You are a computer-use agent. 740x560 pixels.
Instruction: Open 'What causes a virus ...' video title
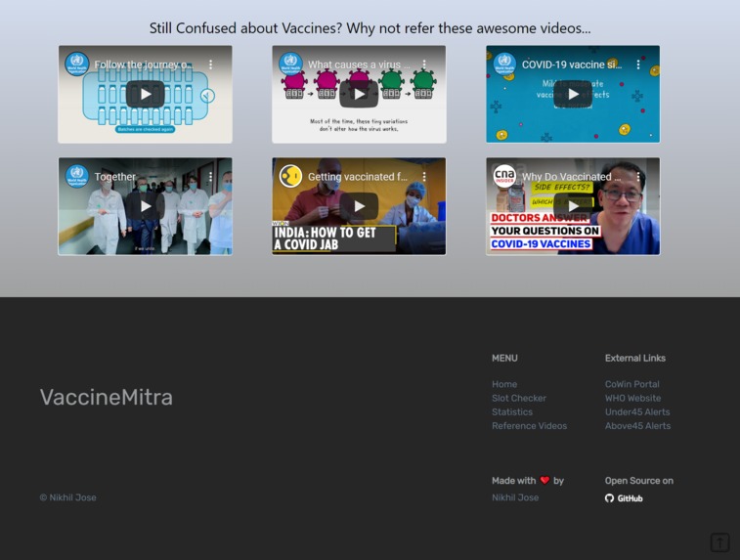[x=359, y=65]
